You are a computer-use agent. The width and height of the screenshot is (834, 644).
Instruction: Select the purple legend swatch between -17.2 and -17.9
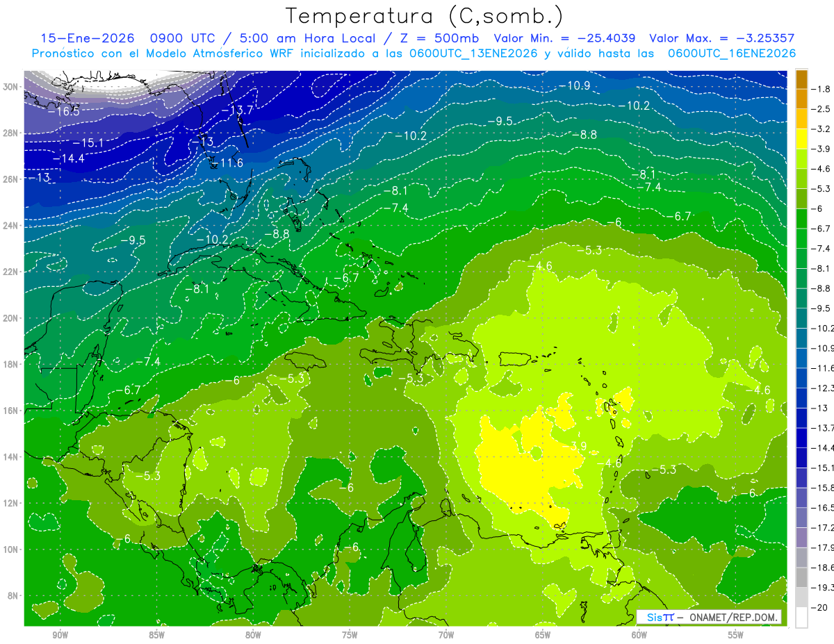(x=801, y=538)
